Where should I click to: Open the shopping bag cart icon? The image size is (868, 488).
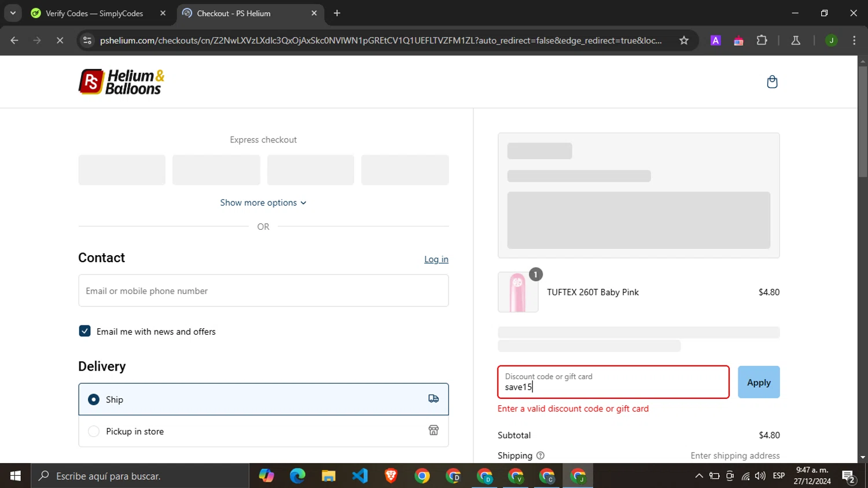(x=772, y=82)
